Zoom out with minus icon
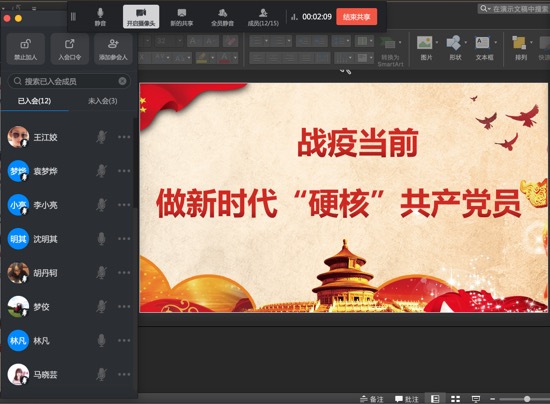This screenshot has height=404, width=550. tap(492, 399)
